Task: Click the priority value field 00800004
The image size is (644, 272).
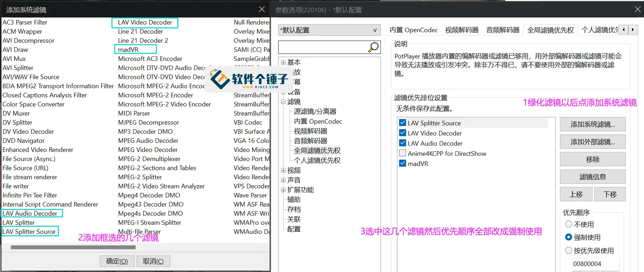Action: point(595,264)
